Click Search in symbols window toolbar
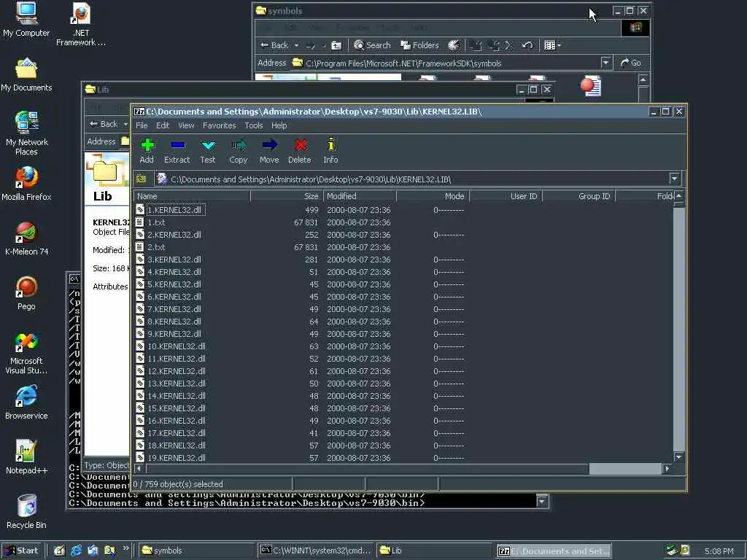This screenshot has width=747, height=560. pyautogui.click(x=373, y=45)
